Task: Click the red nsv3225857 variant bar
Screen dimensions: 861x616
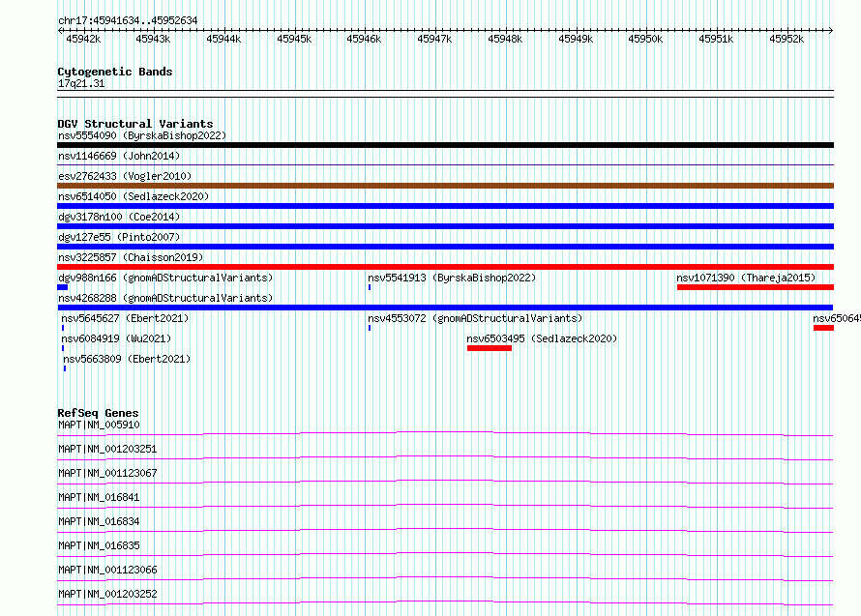Action: (445, 267)
